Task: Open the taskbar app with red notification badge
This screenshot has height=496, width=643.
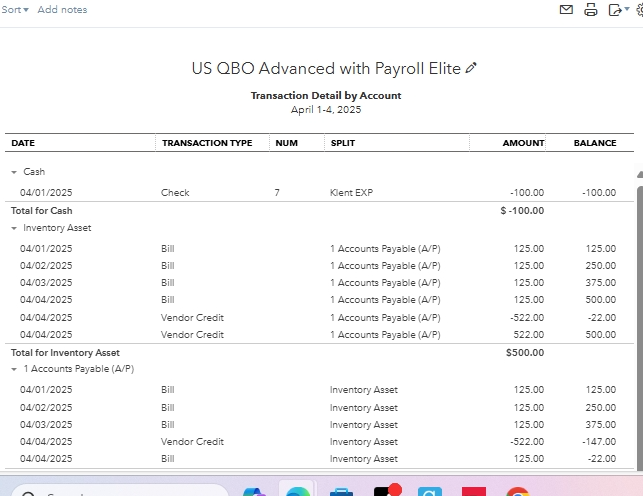Action: pos(386,490)
